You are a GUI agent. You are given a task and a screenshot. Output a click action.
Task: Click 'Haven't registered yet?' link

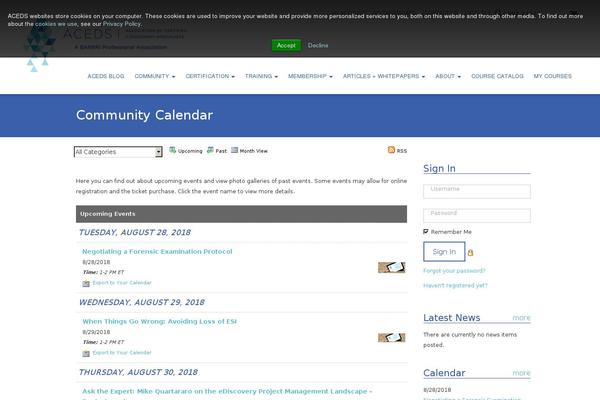point(455,285)
